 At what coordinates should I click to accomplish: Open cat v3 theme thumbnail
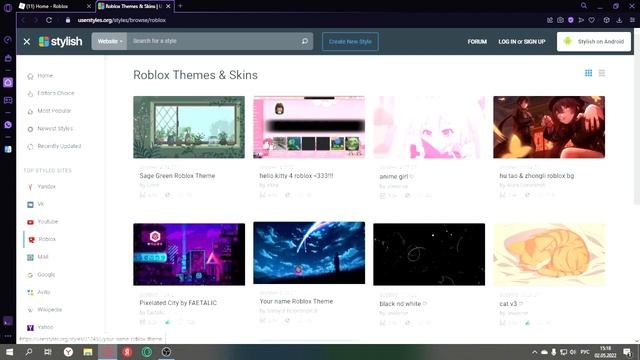(549, 254)
